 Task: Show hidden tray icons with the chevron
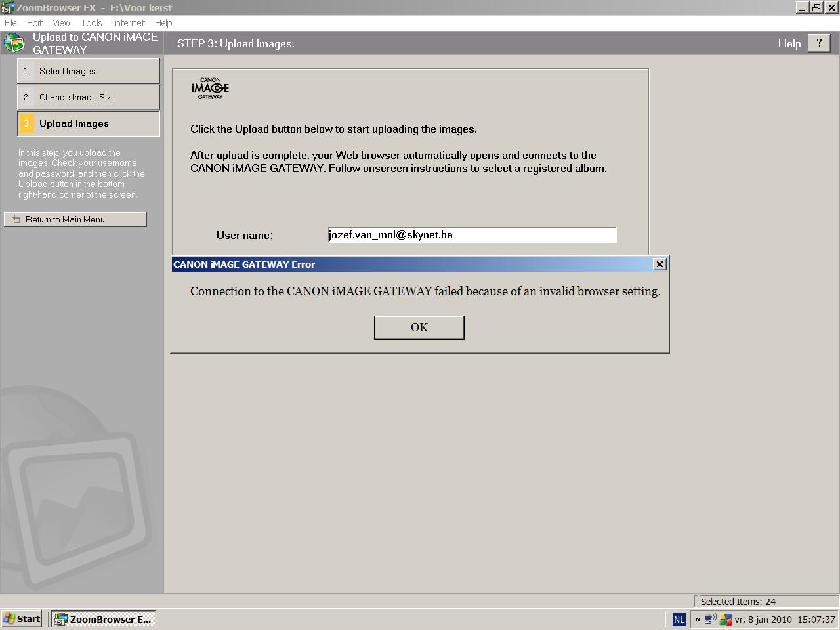pyautogui.click(x=698, y=619)
